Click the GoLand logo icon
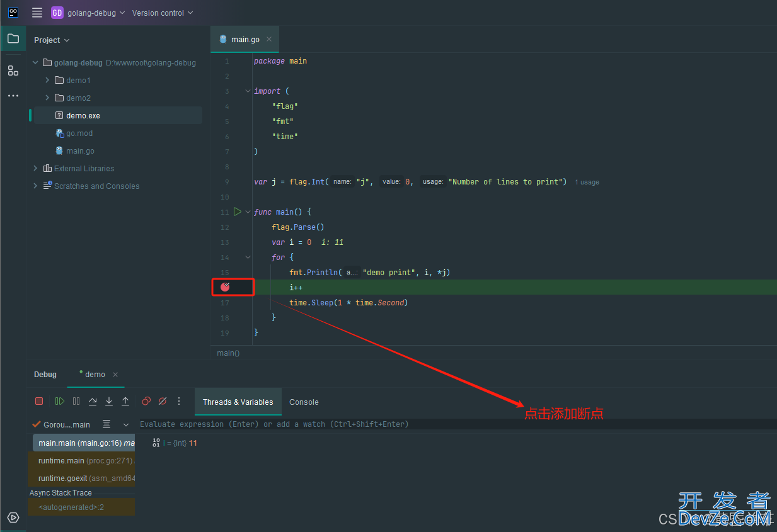The height and width of the screenshot is (532, 777). 13,13
